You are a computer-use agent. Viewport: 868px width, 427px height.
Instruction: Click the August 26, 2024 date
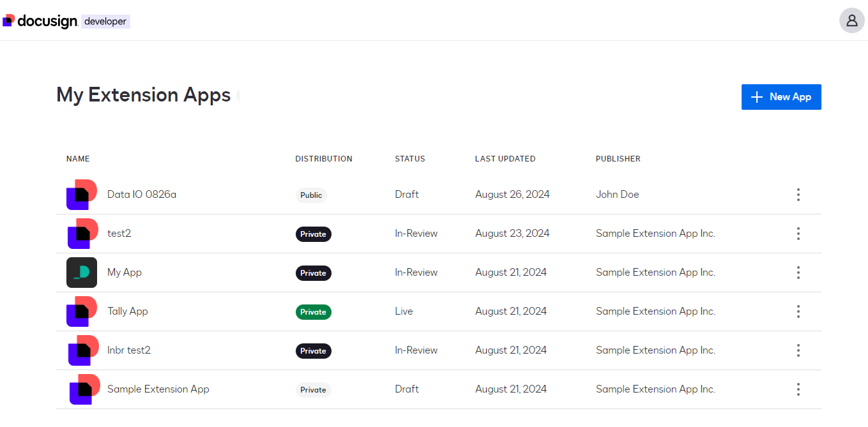512,195
